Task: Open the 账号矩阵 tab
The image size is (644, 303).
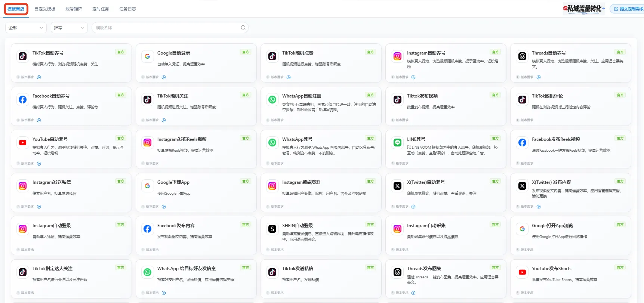Action: coord(74,9)
